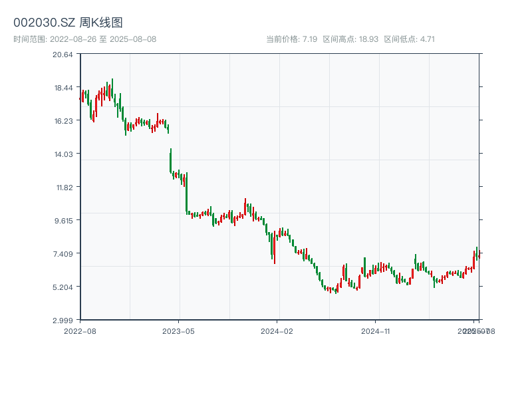532x399 pixels.
Task: Click the tall green candlestick dropping below 11.82
Action: click(187, 193)
